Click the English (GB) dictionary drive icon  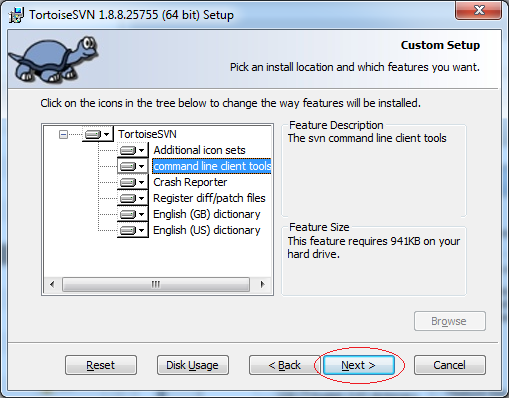(133, 214)
